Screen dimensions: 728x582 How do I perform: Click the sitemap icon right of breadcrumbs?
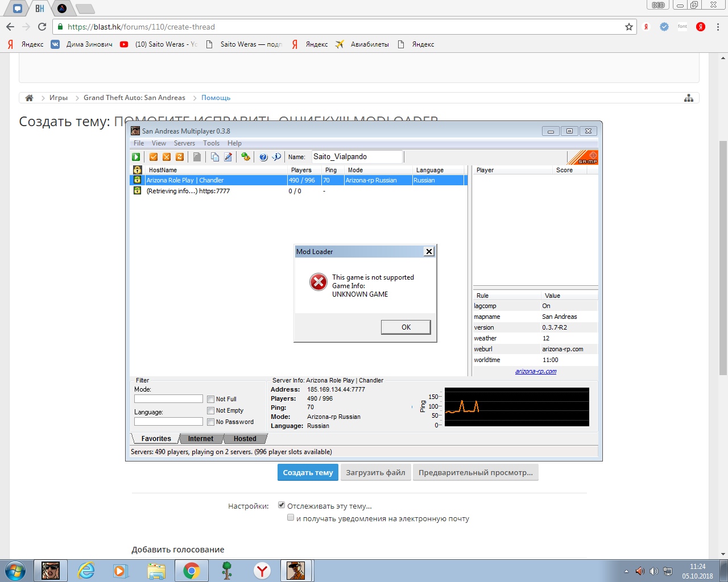689,98
